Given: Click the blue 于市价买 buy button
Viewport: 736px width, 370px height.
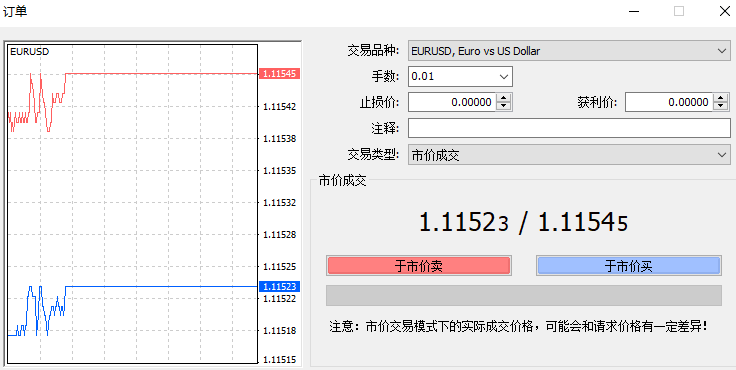Looking at the screenshot, I should coord(628,266).
